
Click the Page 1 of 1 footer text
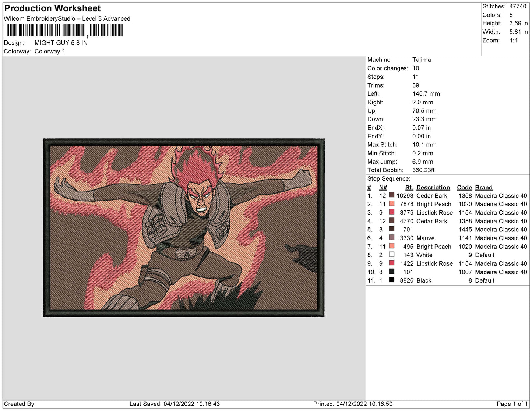click(512, 404)
